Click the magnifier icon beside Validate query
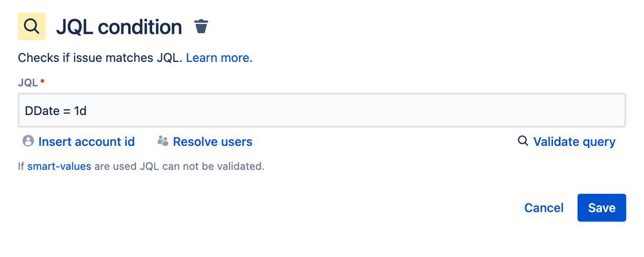 tap(523, 141)
